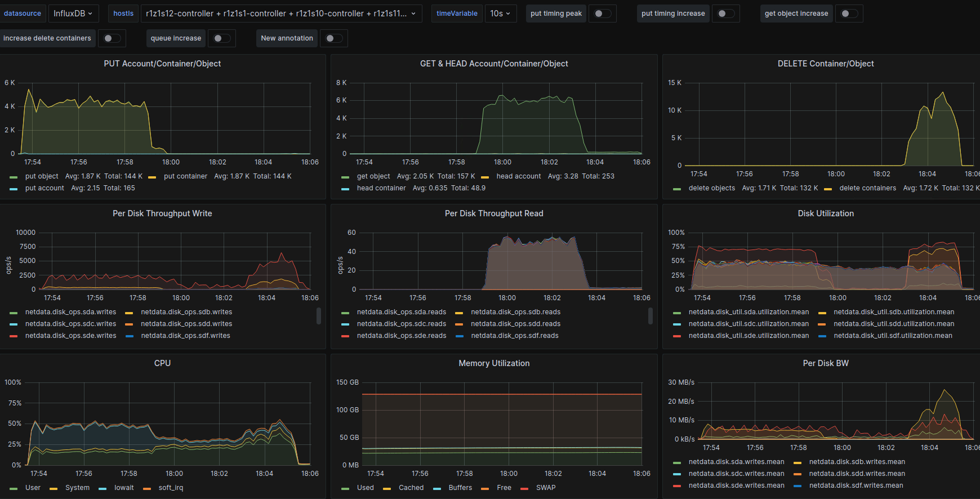Click the Iowait series in CPU legend
Viewport: 980px width, 499px height.
pyautogui.click(x=124, y=488)
